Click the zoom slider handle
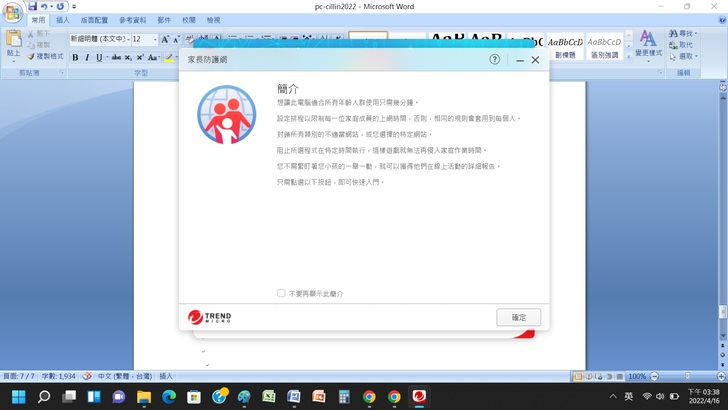Image resolution: width=728 pixels, height=410 pixels. click(688, 376)
